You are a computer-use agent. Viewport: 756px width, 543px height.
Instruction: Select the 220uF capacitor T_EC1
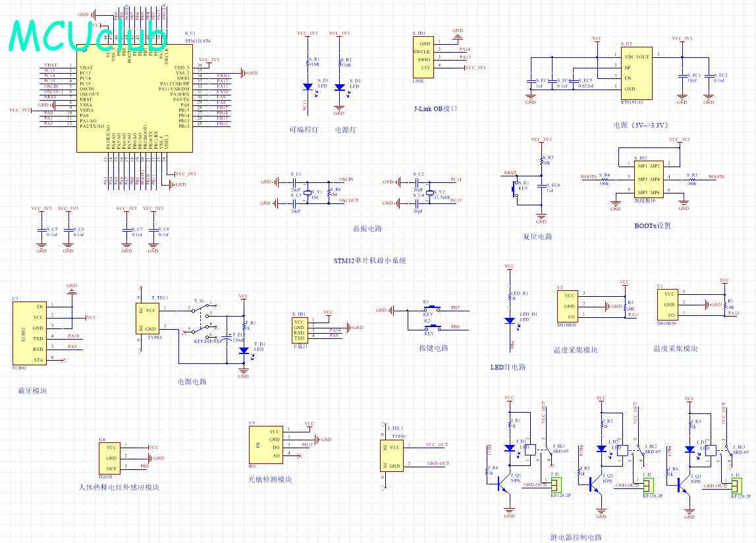click(227, 337)
